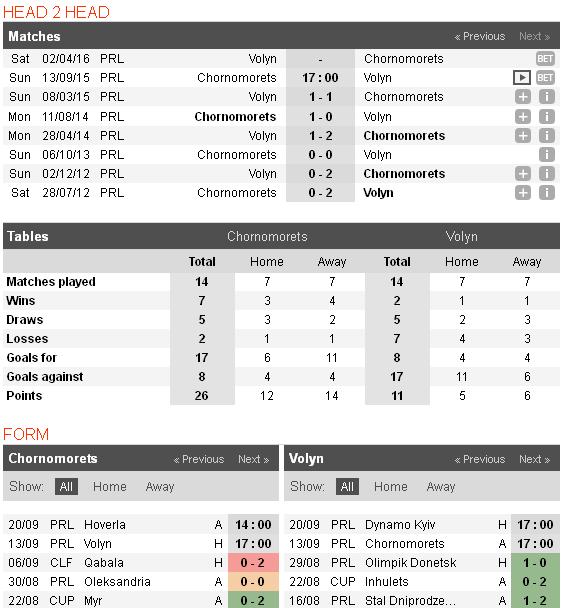
Task: Open info icon for 28/07/12 match
Action: pos(547,192)
